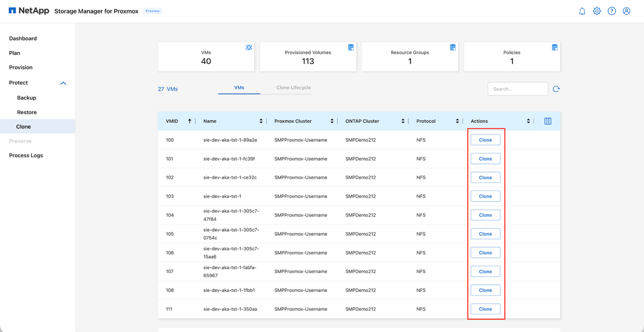Screen dimensions: 644x332
Task: Clone VM 108 sie-dev-aka-tst-1-1fbb1
Action: [x=485, y=290]
